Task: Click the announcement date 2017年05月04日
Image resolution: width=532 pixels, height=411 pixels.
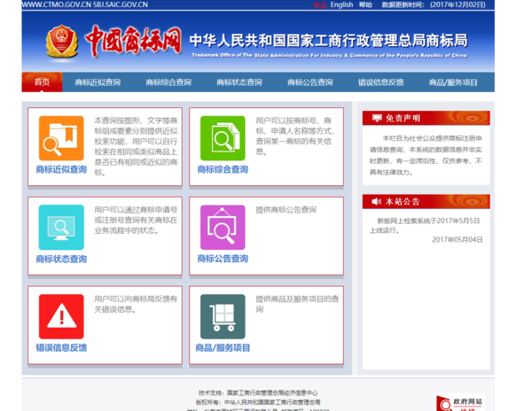Action: click(x=457, y=239)
